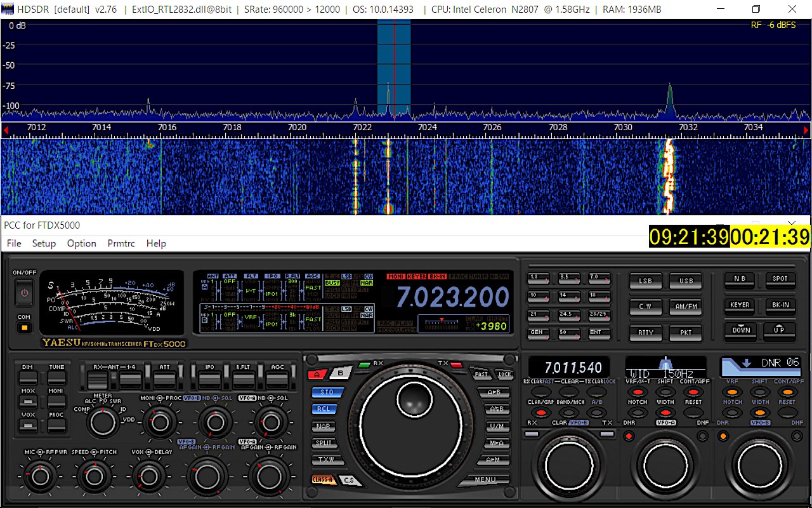Open the Setup menu
The width and height of the screenshot is (812, 508).
point(44,243)
